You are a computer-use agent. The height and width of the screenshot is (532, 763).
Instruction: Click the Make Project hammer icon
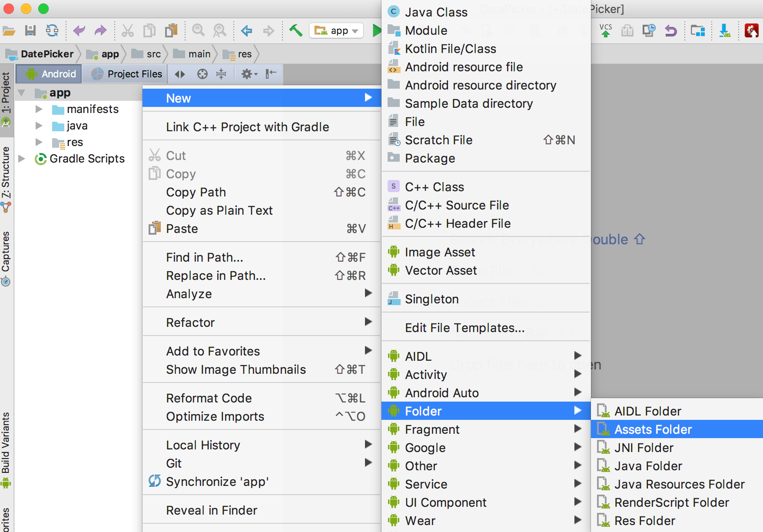pyautogui.click(x=295, y=30)
